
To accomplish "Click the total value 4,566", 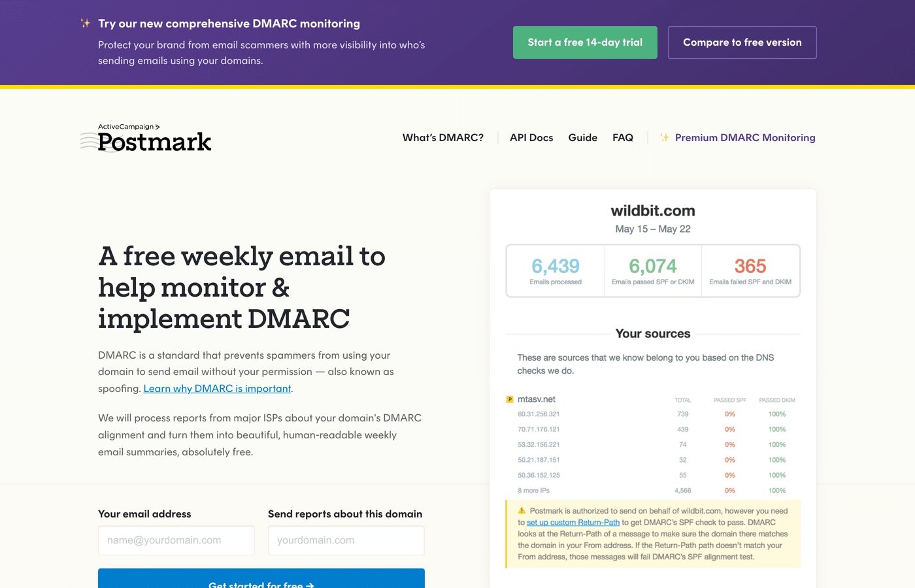I will click(x=683, y=491).
